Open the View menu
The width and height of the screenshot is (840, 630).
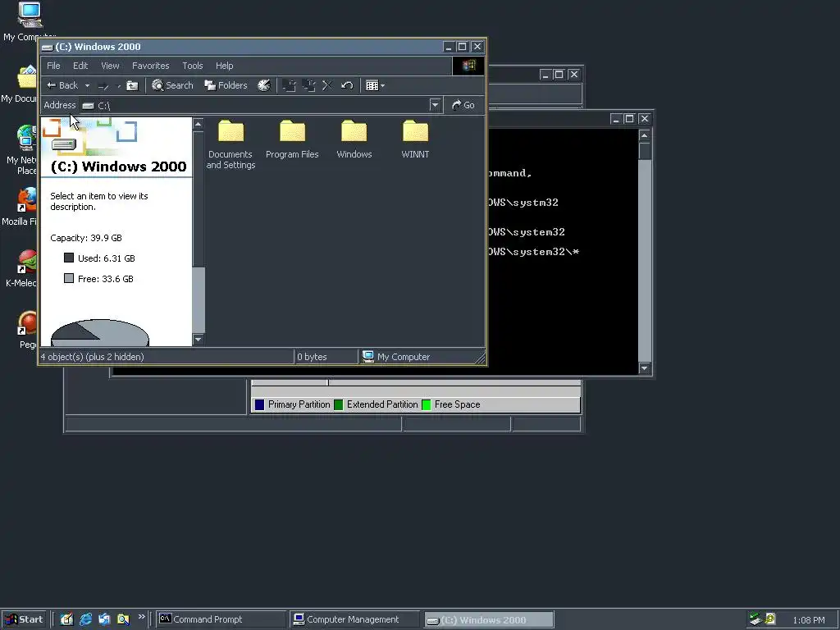click(x=111, y=66)
